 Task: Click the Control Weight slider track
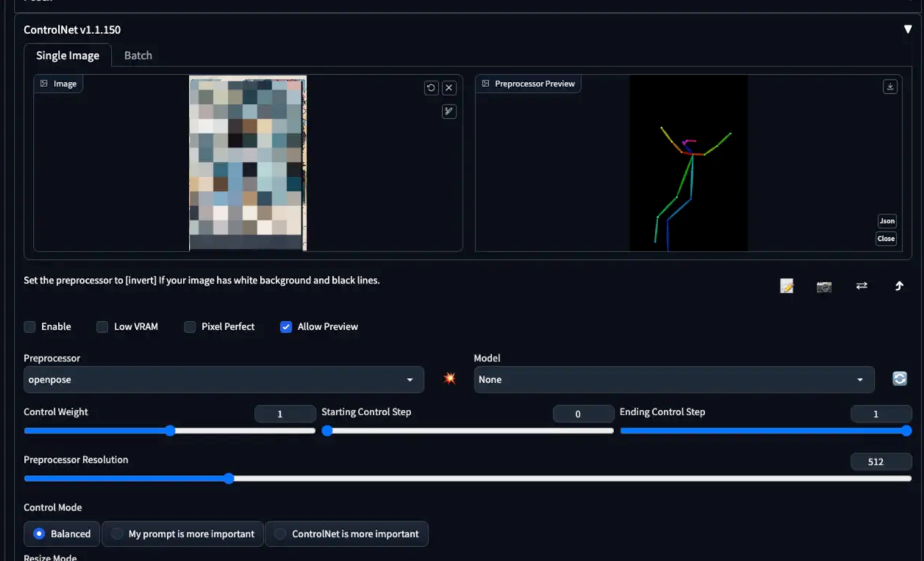click(x=170, y=431)
